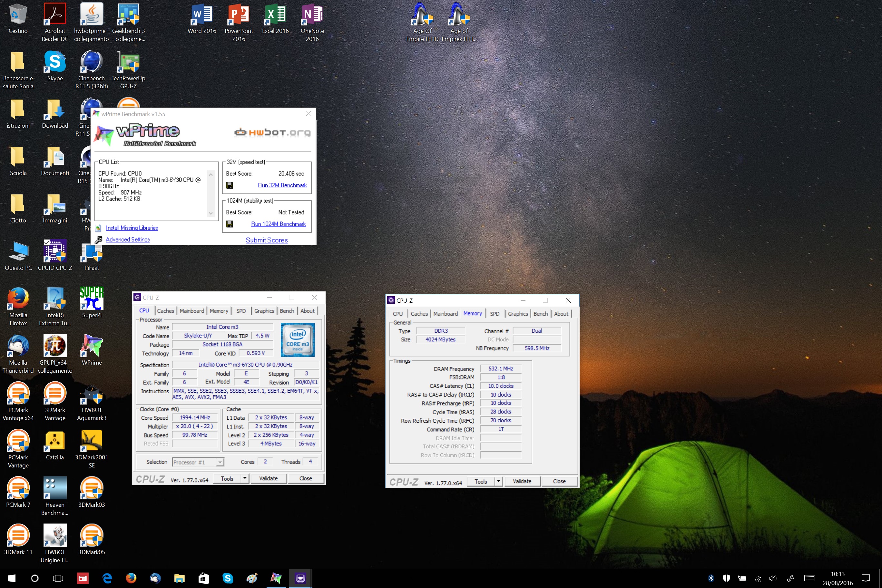Click save icon for 1024M score in wPrime

click(x=230, y=224)
